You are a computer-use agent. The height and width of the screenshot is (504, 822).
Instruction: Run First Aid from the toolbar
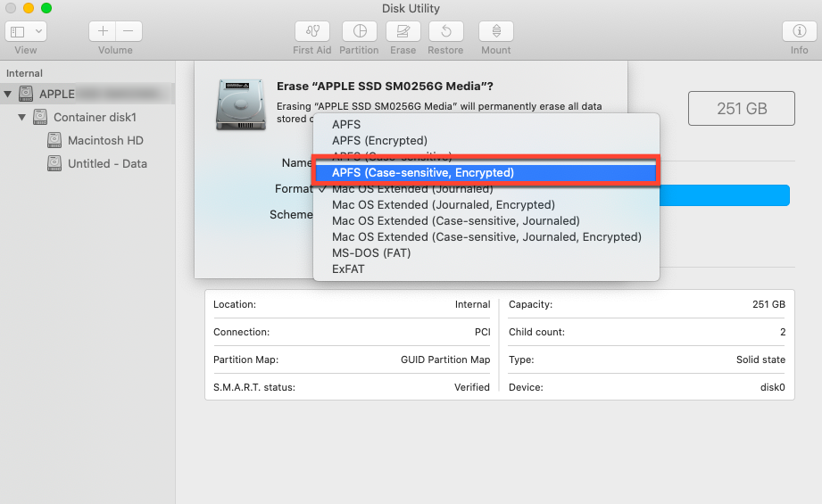[311, 31]
